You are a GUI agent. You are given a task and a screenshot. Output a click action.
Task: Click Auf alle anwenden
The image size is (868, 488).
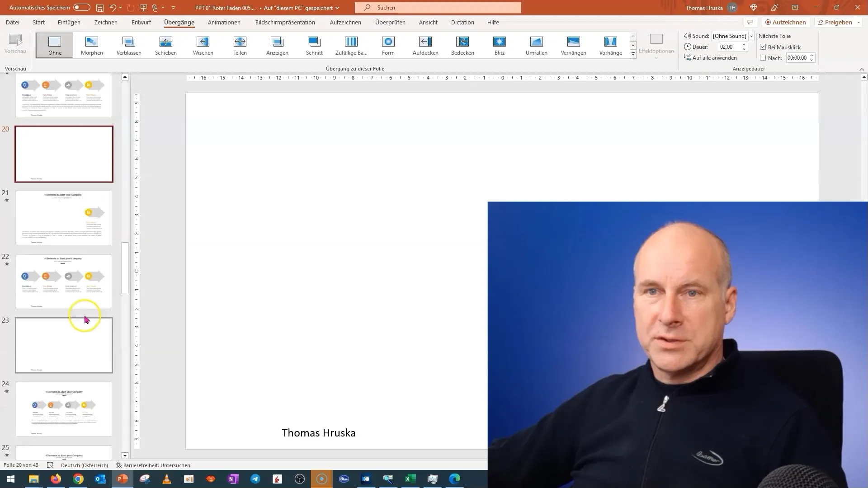click(x=710, y=58)
